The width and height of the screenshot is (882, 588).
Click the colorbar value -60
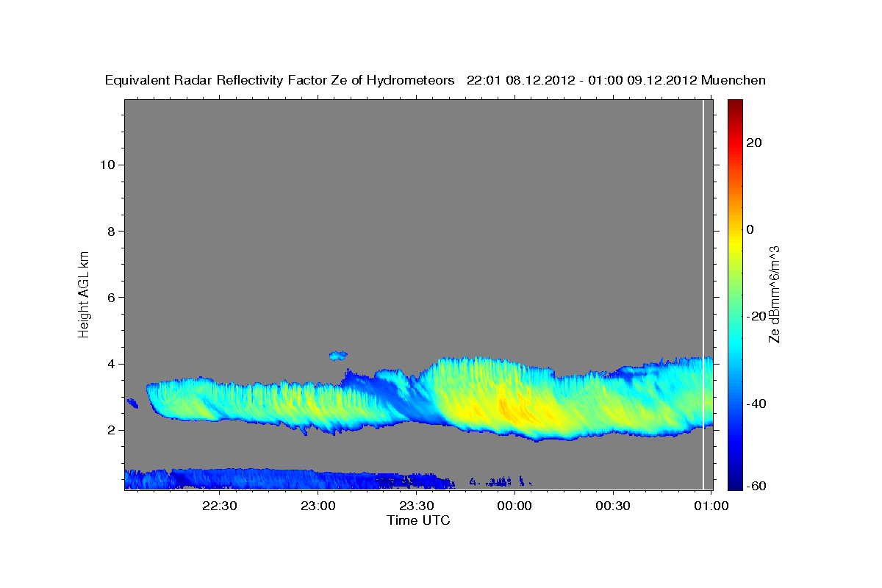[x=755, y=487]
